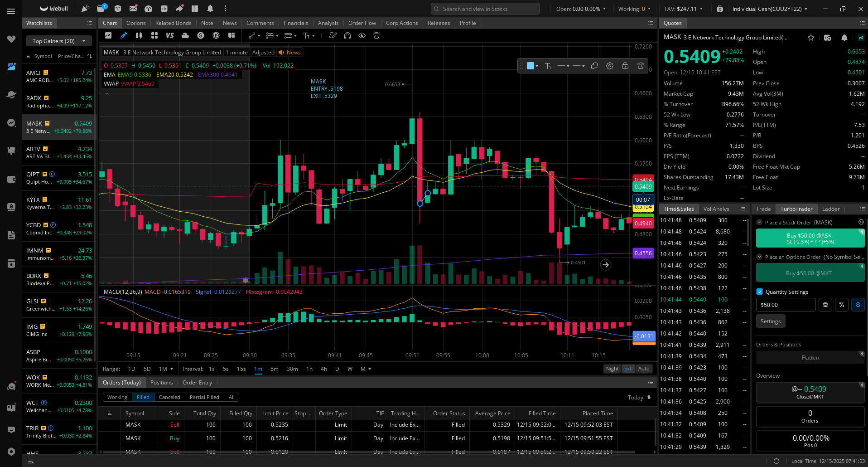Select the chart style icon
868x467 pixels.
click(108, 35)
